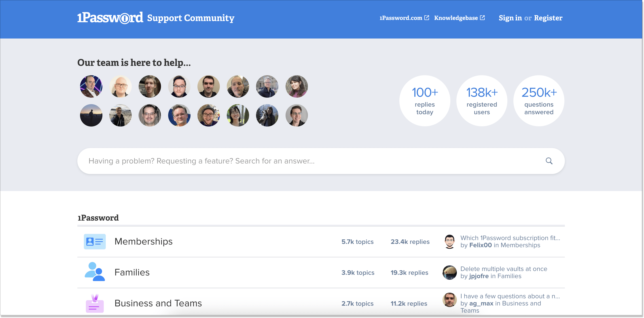Click team avatar of man wearing a hat

(x=208, y=115)
